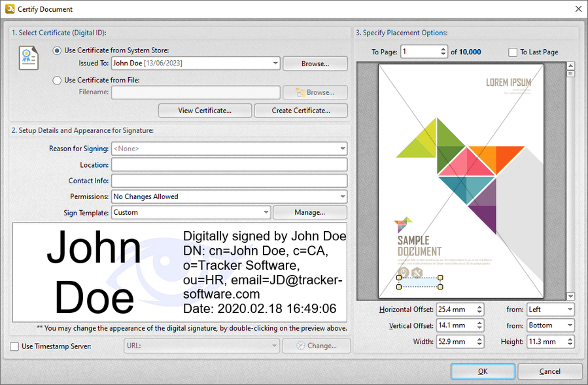Click OK to certify the document

pos(482,371)
